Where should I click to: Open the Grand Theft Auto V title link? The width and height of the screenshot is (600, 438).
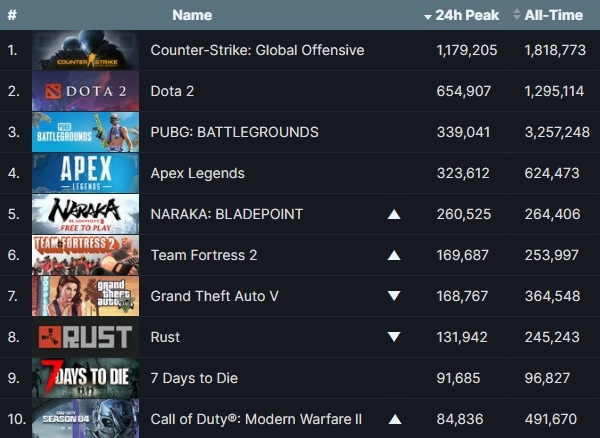point(215,296)
